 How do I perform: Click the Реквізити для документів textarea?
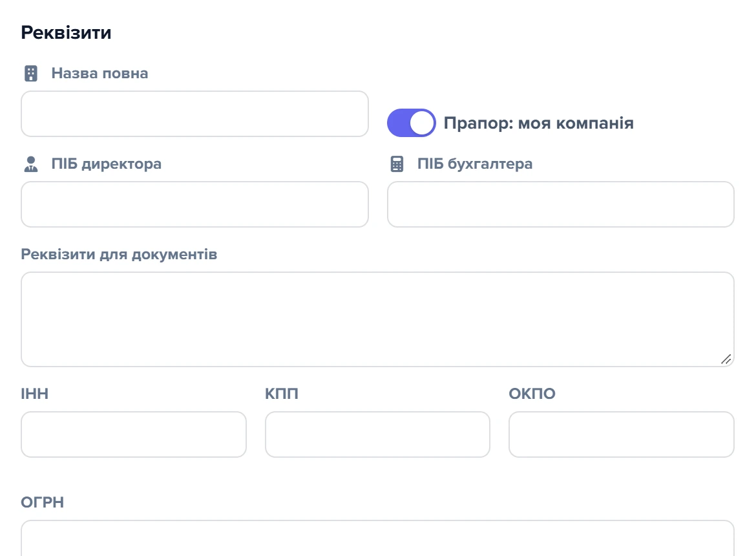click(x=377, y=319)
